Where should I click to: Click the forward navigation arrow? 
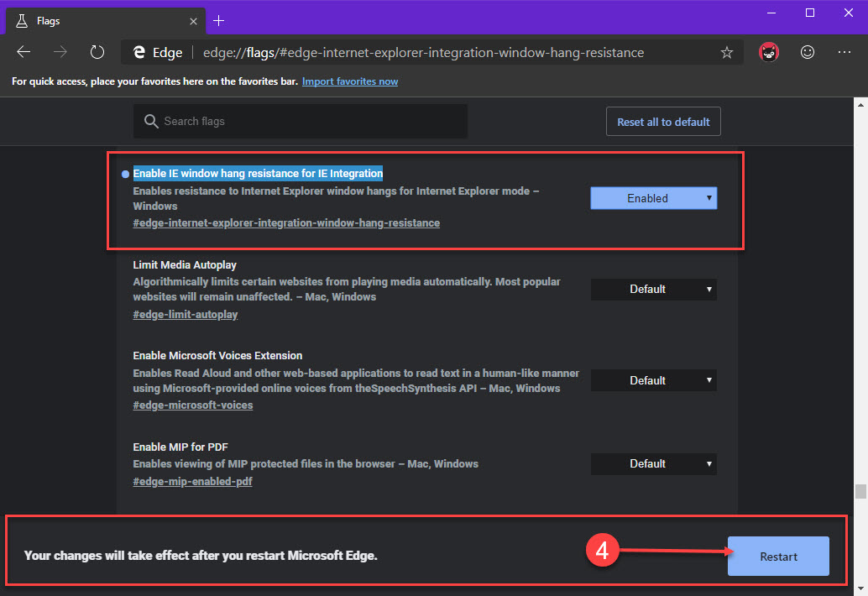[x=60, y=53]
